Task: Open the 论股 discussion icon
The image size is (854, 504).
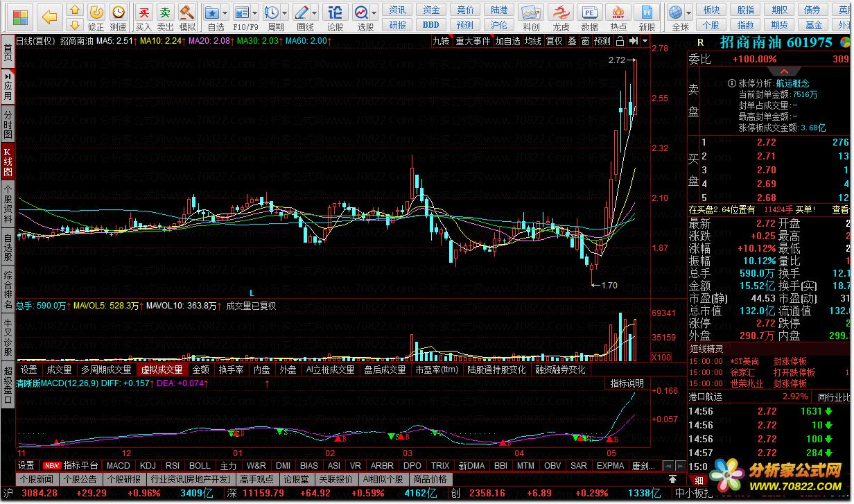Action: 335,17
